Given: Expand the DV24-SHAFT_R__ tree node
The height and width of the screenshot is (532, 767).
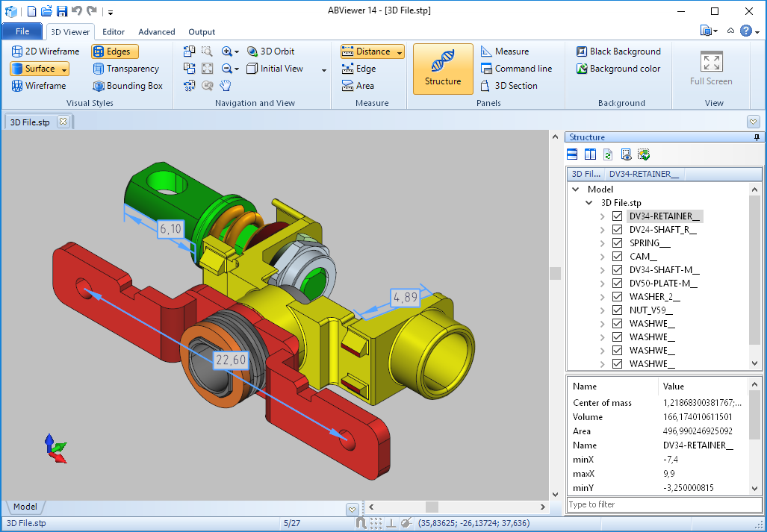Looking at the screenshot, I should (x=603, y=230).
